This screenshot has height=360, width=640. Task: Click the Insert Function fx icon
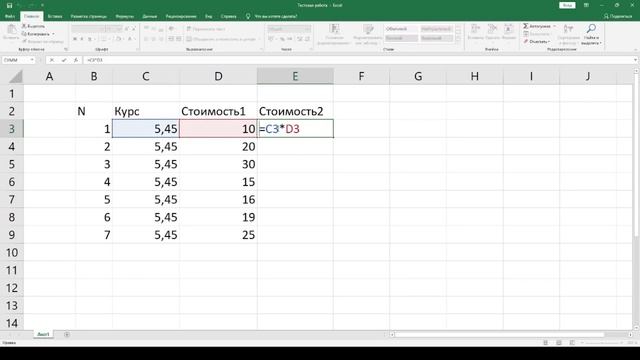click(76, 60)
